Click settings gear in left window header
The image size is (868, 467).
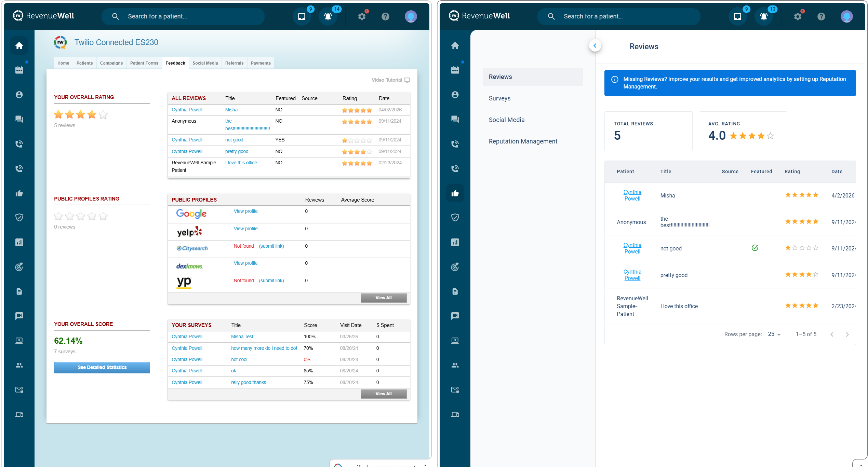click(362, 16)
